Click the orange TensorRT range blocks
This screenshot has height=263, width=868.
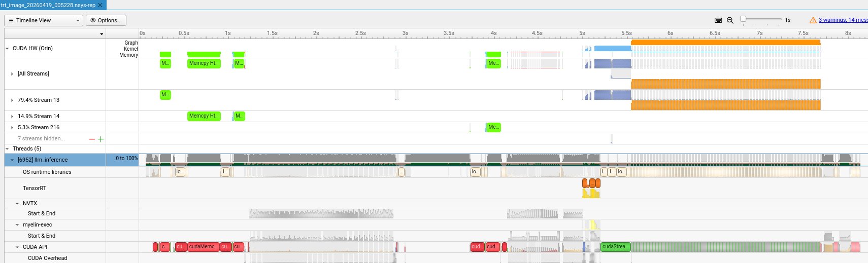coord(591,183)
